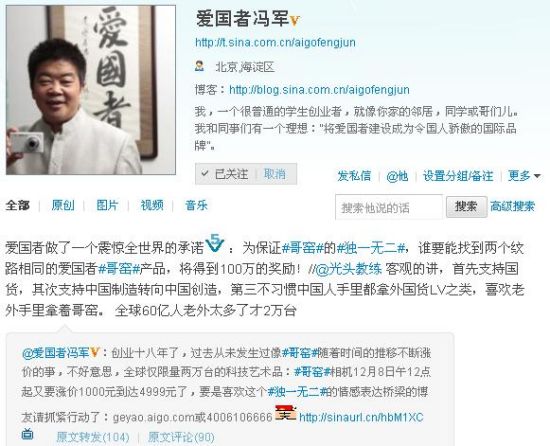Click the orange V verification badge by the profile name
This screenshot has width=550, height=446.
[295, 21]
